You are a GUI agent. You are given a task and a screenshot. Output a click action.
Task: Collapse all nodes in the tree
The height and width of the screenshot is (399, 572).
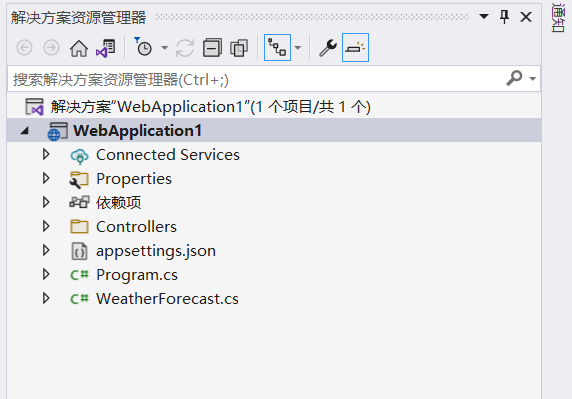[212, 48]
